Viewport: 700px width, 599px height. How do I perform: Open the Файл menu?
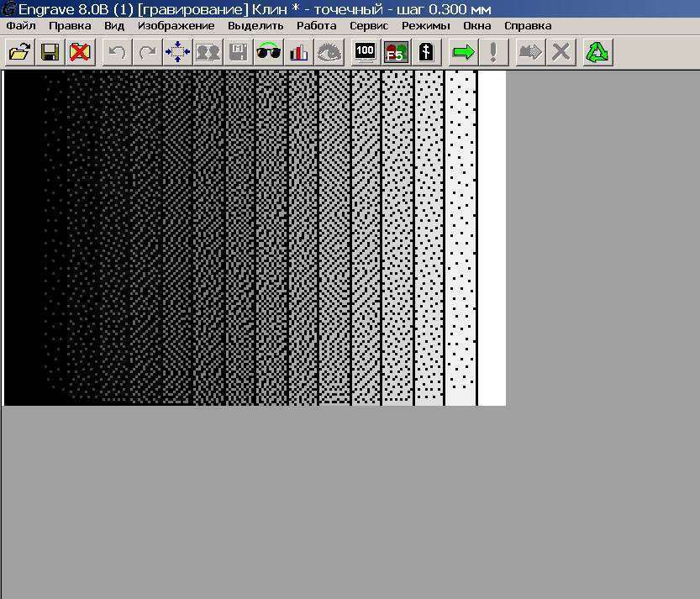[x=20, y=25]
